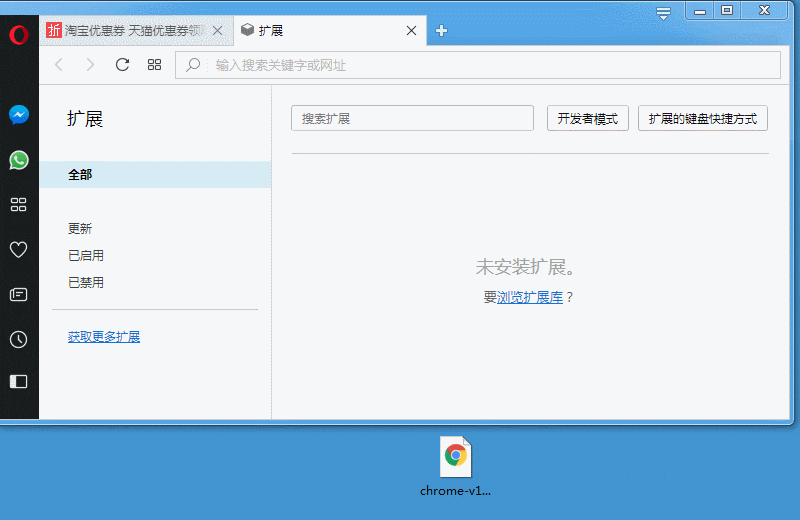Open 扩展的键盘快捷方式 settings

click(702, 119)
